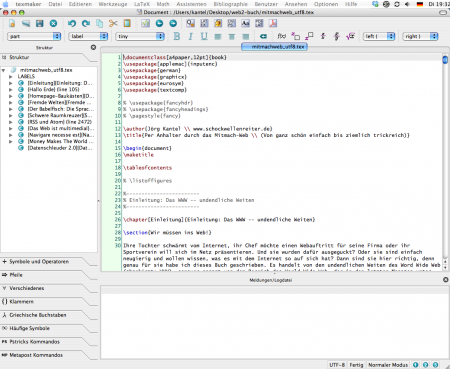
Task: Close the Meldungen/Logdatei panel
Action: [x=446, y=280]
